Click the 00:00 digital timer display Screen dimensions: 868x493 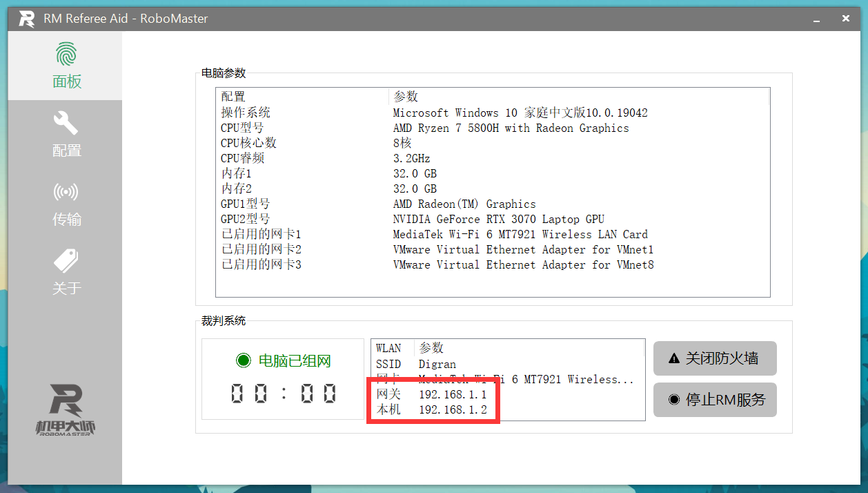click(x=283, y=394)
